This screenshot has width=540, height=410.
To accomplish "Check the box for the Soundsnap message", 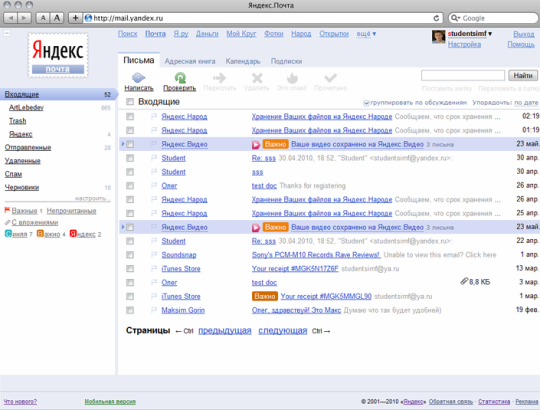I will click(x=130, y=255).
